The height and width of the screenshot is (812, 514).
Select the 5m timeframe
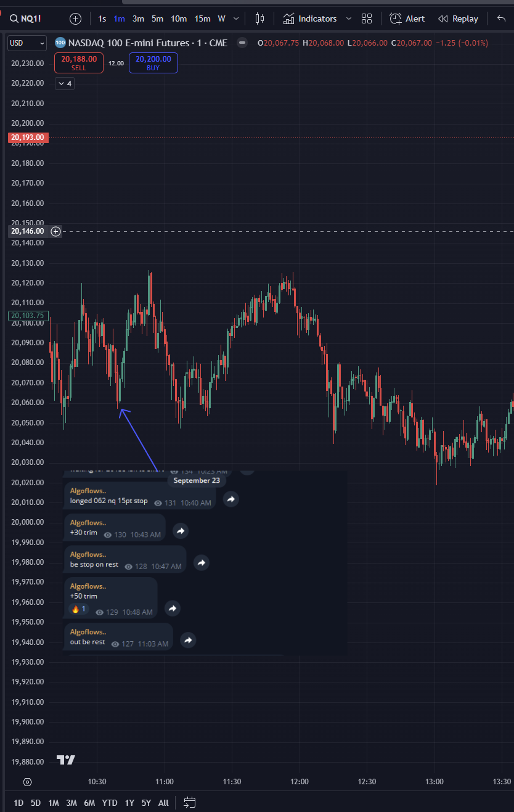[x=158, y=18]
